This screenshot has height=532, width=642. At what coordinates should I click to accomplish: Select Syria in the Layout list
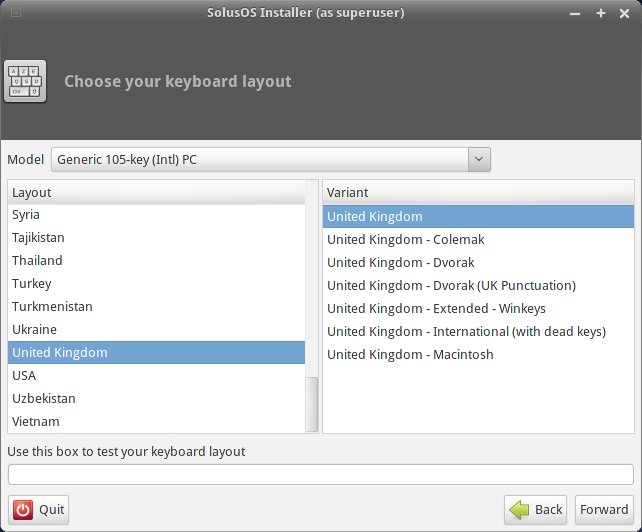pyautogui.click(x=156, y=215)
